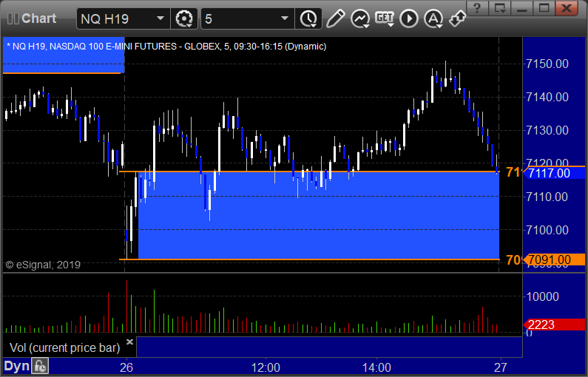Viewport: 588px width, 377px height.
Task: Close the chart window with red X
Action: [567, 8]
